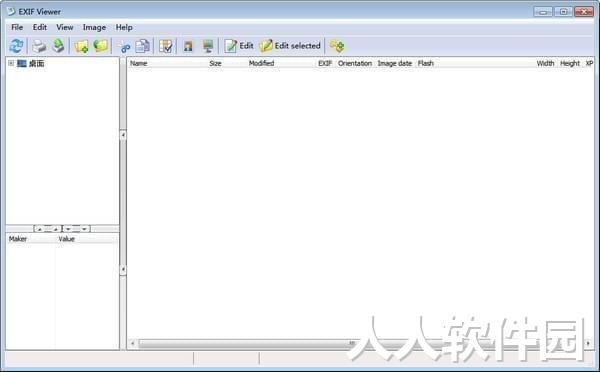Click the lower arrow on vertical splitter

123,270
